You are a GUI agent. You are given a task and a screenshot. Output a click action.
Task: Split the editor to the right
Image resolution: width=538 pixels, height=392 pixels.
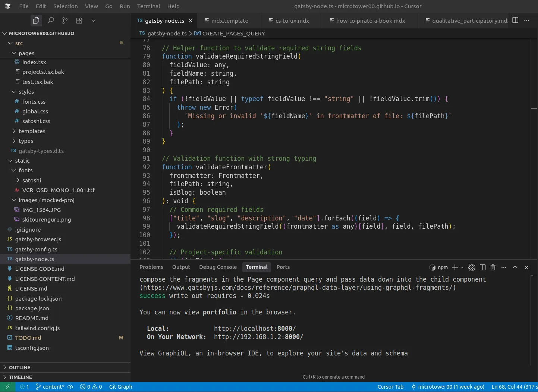(515, 20)
